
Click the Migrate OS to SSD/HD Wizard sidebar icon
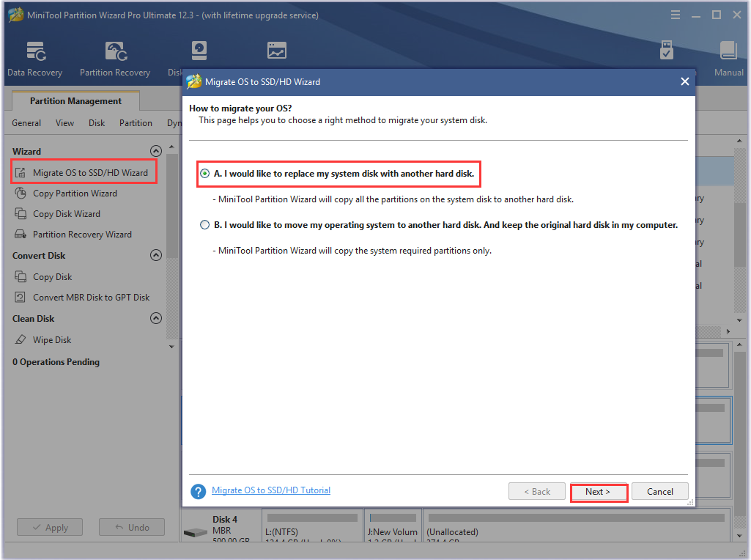(x=21, y=173)
